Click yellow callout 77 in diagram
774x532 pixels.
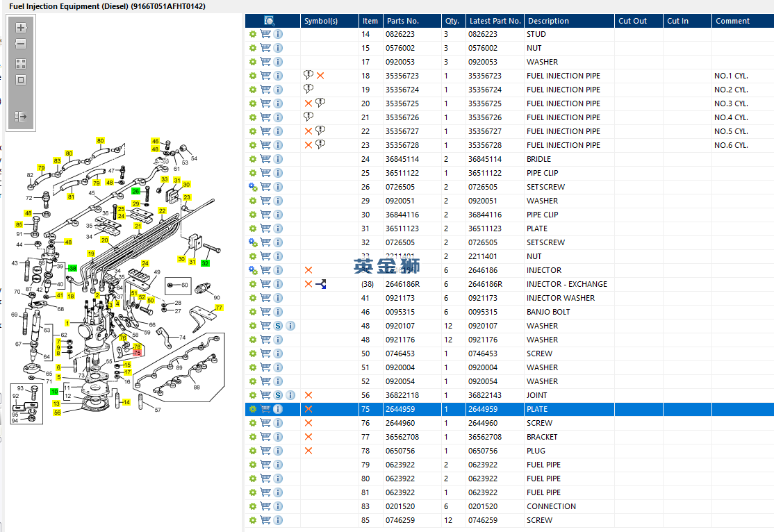tap(219, 308)
